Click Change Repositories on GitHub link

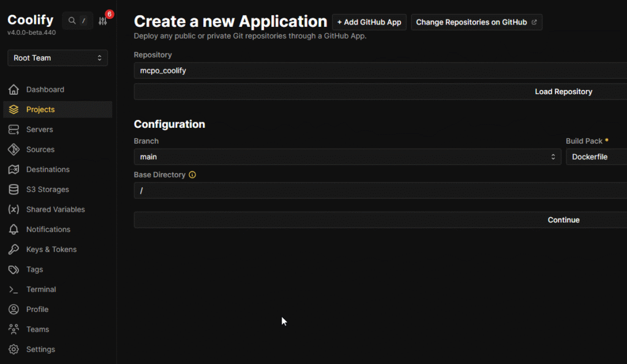(476, 22)
